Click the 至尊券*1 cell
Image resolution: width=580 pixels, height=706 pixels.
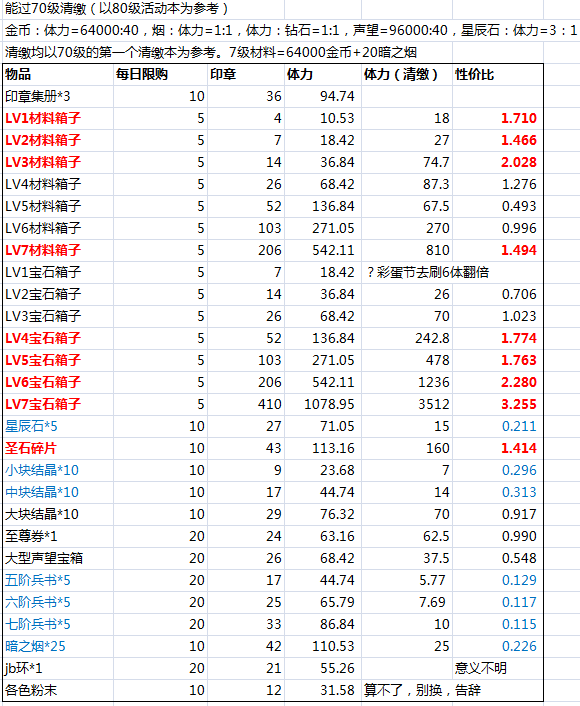(x=58, y=537)
